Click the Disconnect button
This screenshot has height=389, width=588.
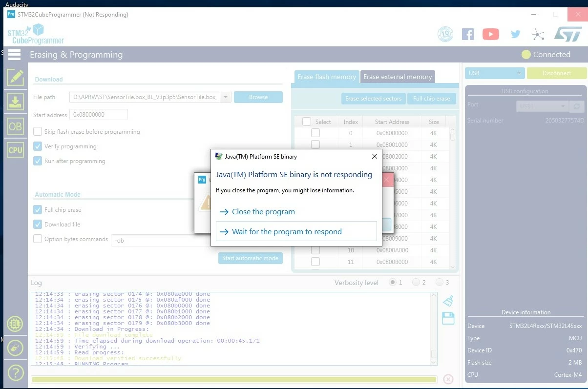pyautogui.click(x=557, y=73)
